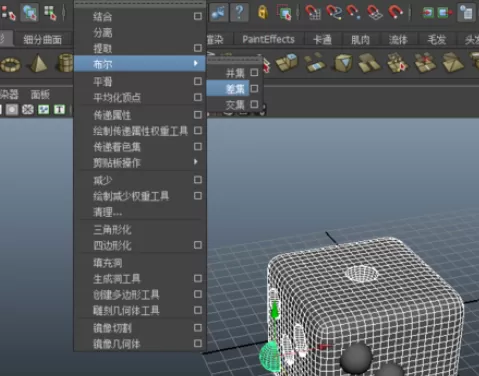Select 雕刻几何体工具 menu item
The image size is (479, 376).
tap(126, 311)
